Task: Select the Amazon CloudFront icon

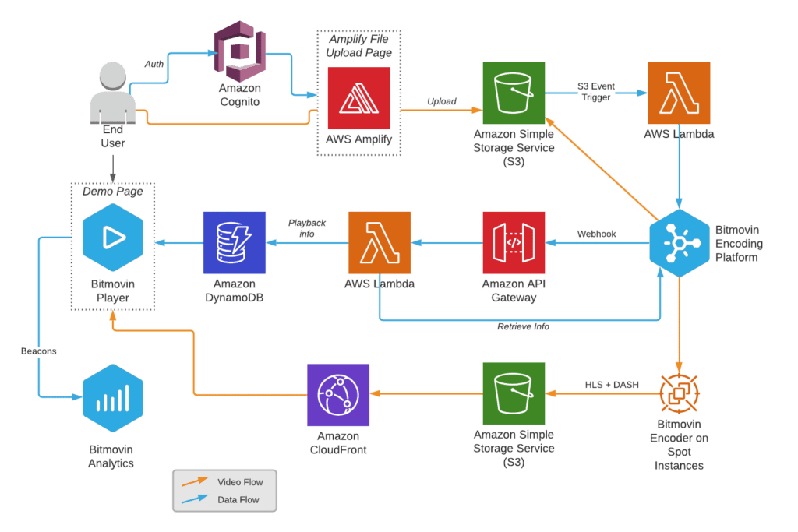Action: pos(338,395)
